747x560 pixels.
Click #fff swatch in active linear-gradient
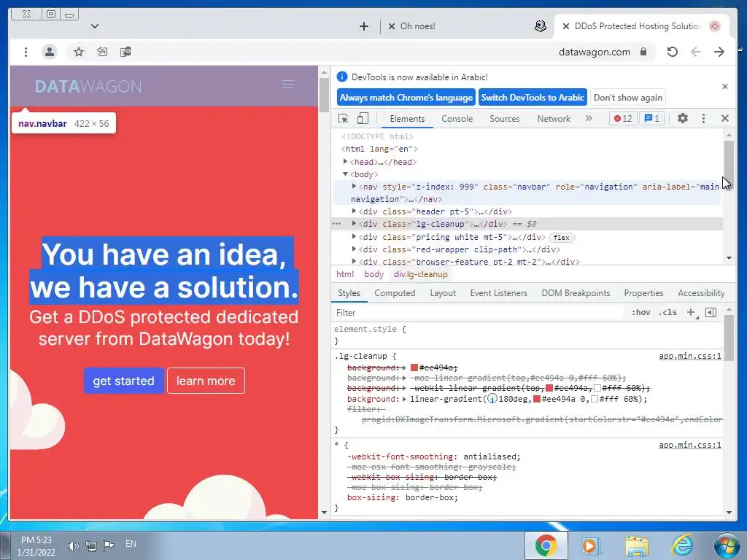point(594,399)
